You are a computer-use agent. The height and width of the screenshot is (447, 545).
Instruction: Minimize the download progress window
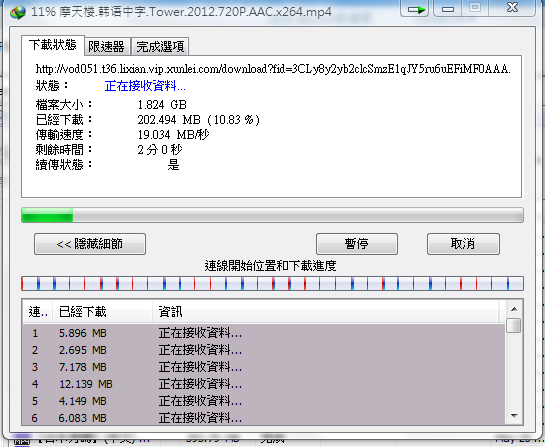[x=447, y=8]
